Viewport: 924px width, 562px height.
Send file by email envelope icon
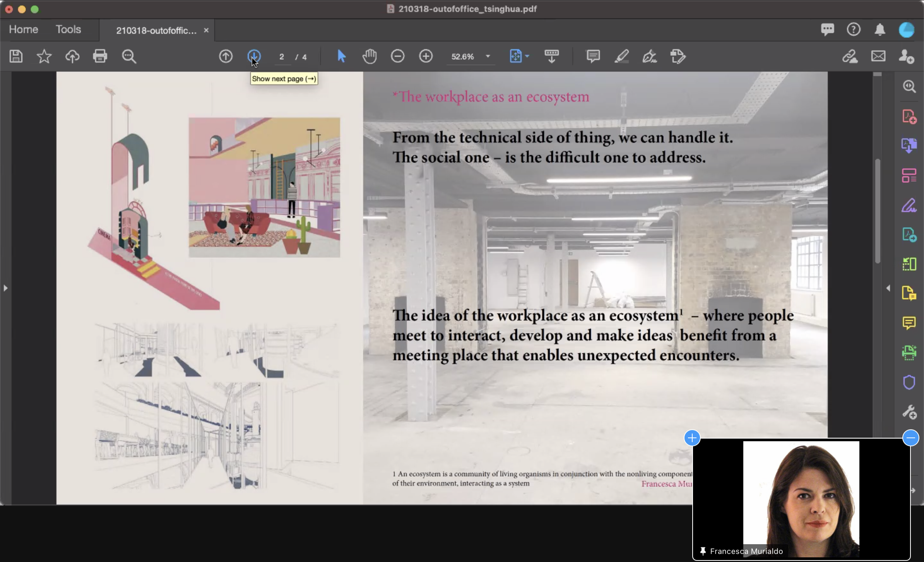click(x=878, y=57)
